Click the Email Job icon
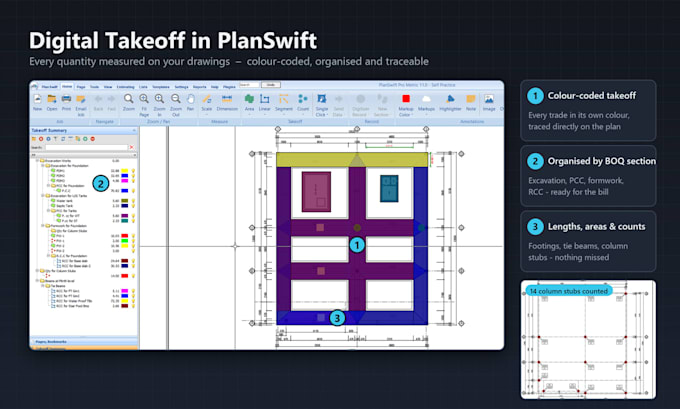680x409 pixels. [81, 98]
